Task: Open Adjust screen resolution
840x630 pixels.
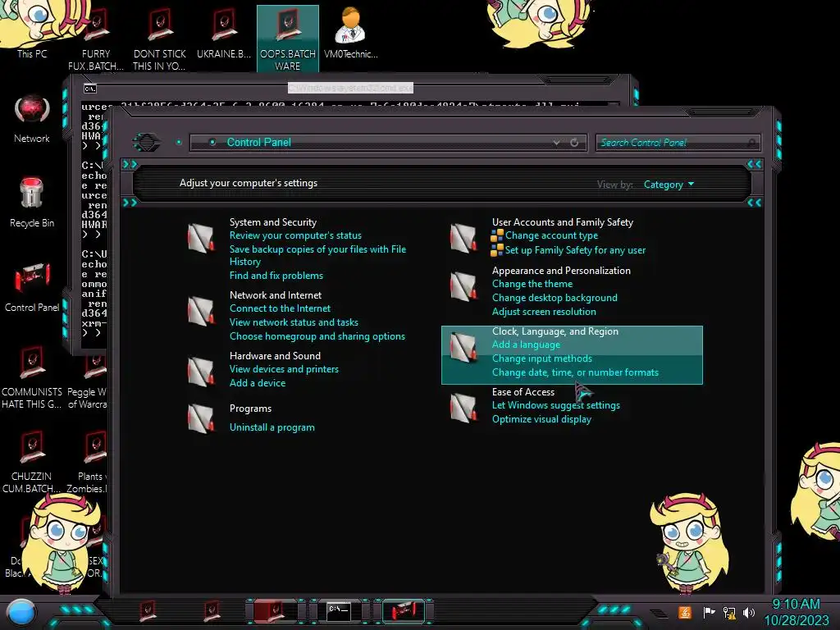Action: pyautogui.click(x=544, y=312)
